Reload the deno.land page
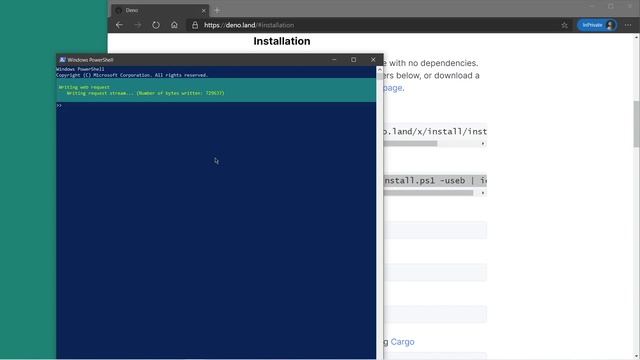The width and height of the screenshot is (640, 360). click(x=156, y=25)
